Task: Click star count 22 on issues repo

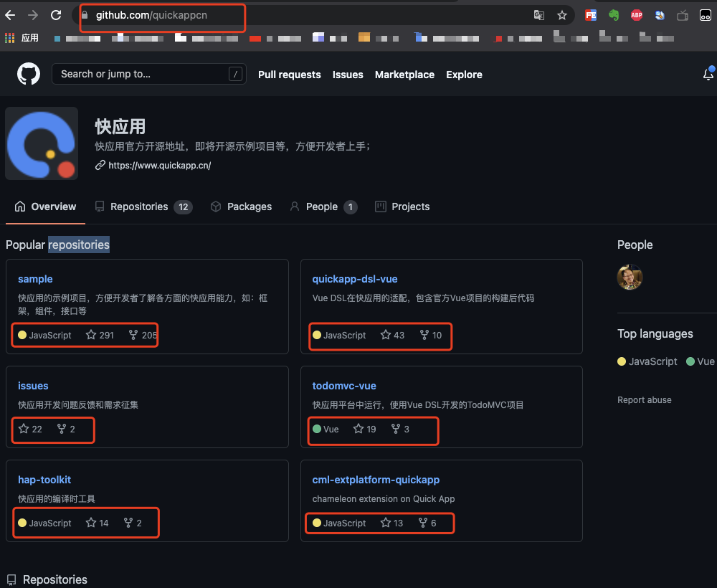Action: coord(37,429)
